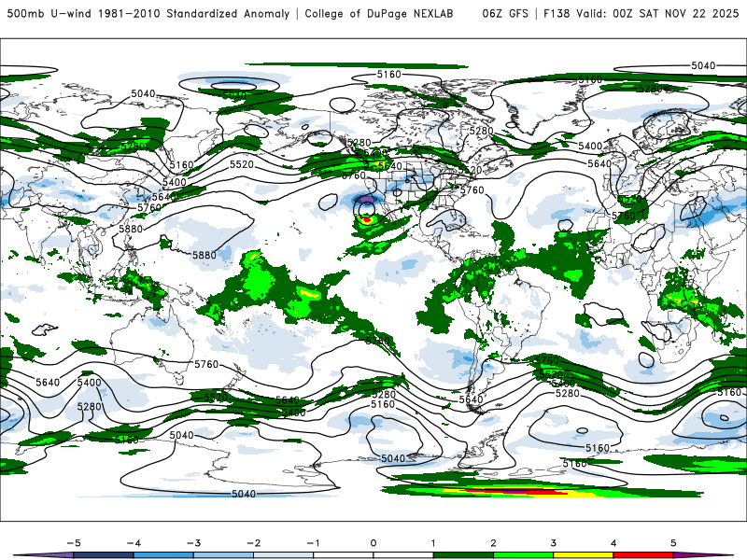Click the pale blue -2 to -1 colorbar segment
The width and height of the screenshot is (747, 560).
coord(284,555)
